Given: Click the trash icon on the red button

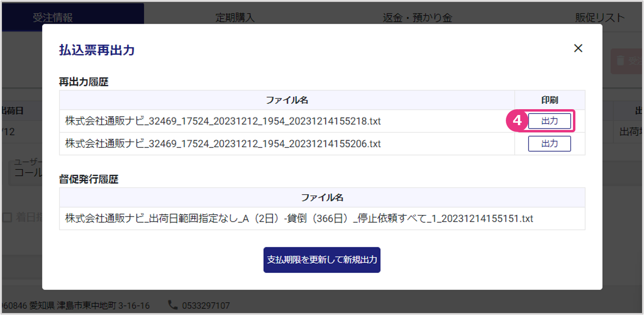Looking at the screenshot, I should [x=620, y=61].
